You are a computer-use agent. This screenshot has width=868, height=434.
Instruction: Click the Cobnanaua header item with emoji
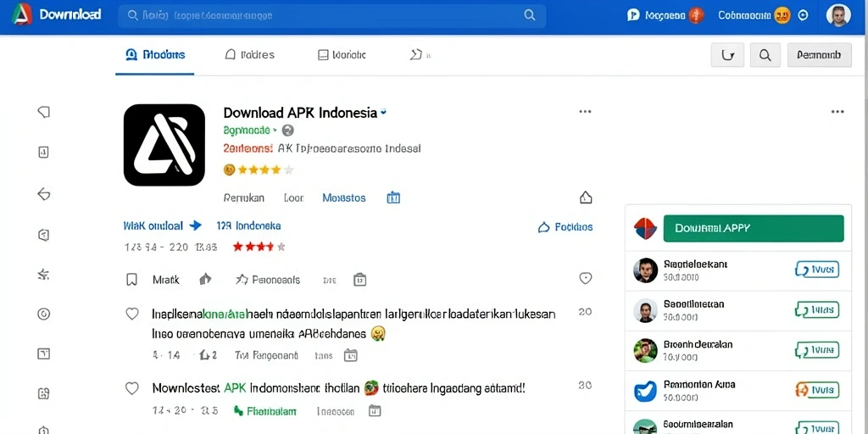(x=754, y=15)
